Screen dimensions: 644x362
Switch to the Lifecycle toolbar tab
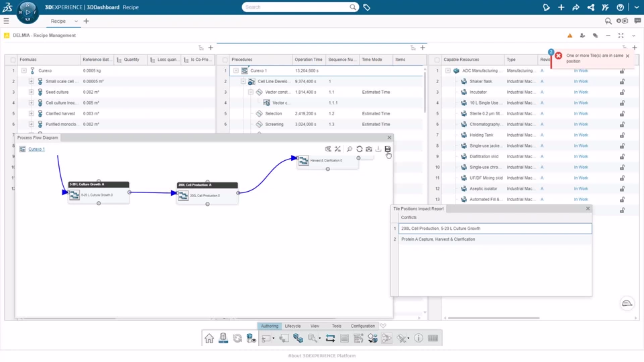coord(293,326)
